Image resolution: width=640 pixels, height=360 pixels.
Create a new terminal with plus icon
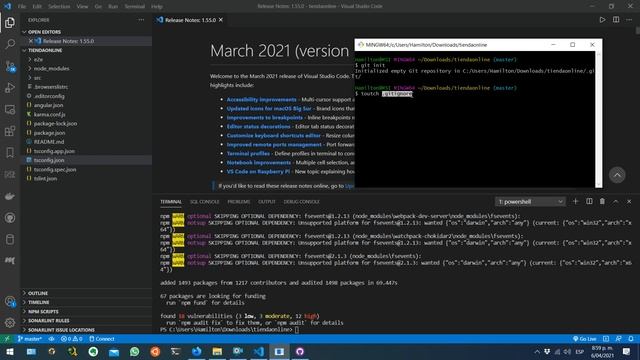(x=576, y=201)
